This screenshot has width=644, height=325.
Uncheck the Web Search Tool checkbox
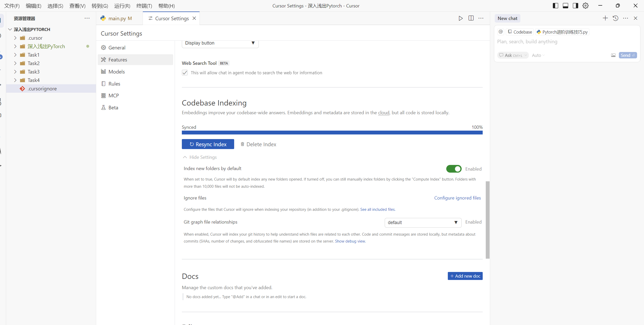(x=185, y=73)
